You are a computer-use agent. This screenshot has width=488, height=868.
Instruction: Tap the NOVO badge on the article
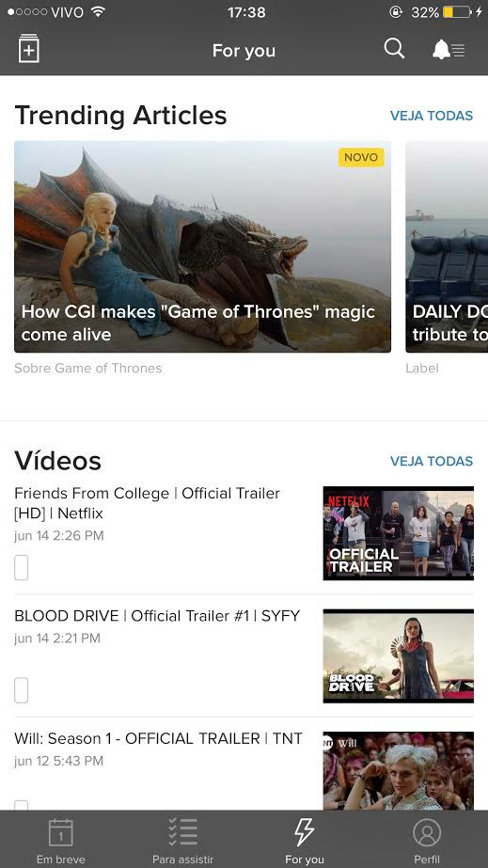(x=361, y=157)
